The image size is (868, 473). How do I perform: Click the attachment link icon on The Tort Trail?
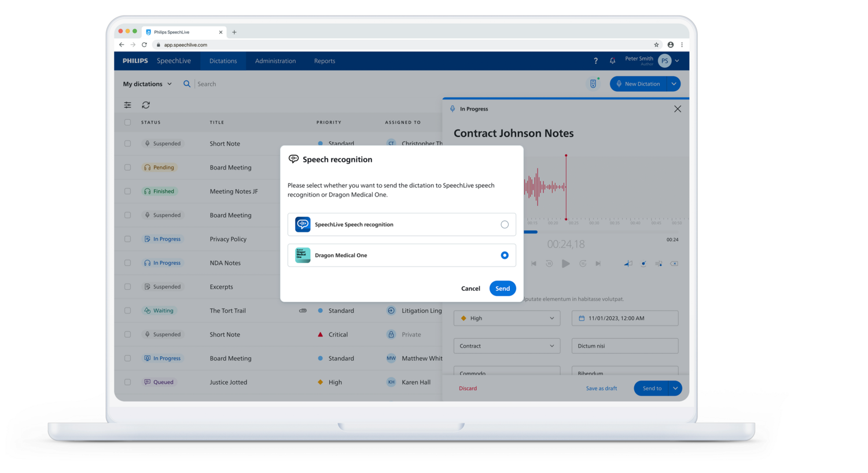(x=303, y=311)
